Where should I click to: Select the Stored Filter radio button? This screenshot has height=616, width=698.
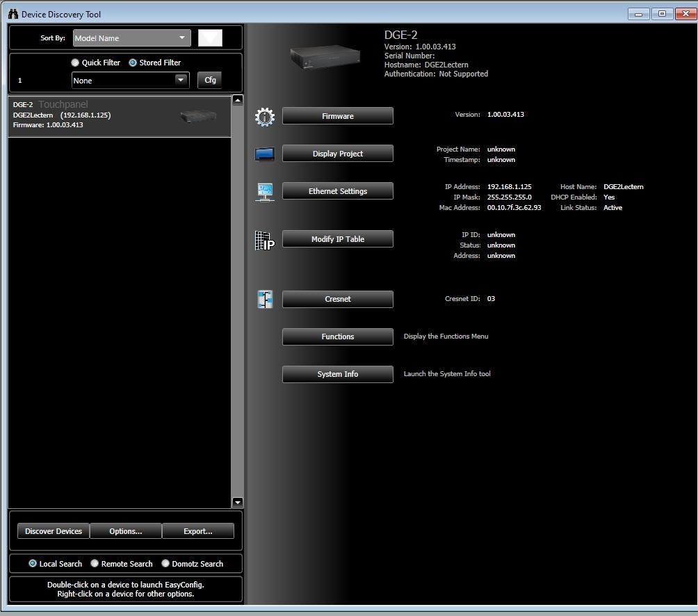pyautogui.click(x=132, y=63)
